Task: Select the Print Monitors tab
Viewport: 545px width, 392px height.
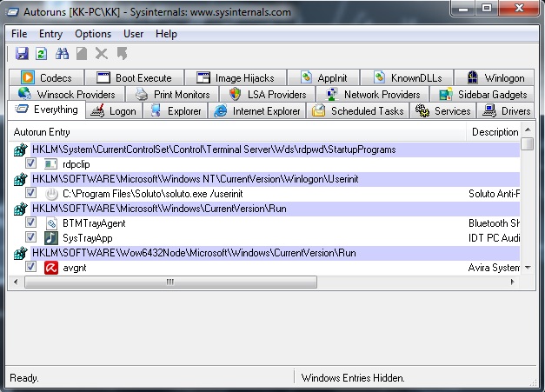Action: [172, 94]
